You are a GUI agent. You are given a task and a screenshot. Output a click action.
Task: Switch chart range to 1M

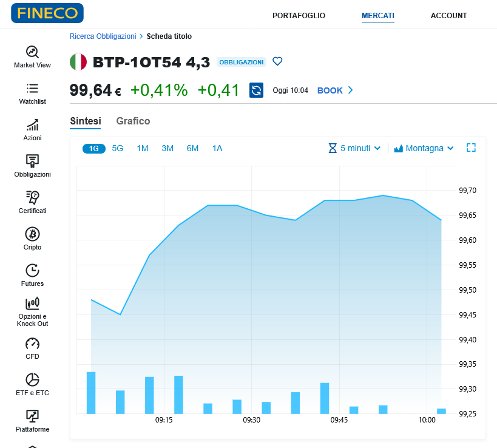point(143,148)
